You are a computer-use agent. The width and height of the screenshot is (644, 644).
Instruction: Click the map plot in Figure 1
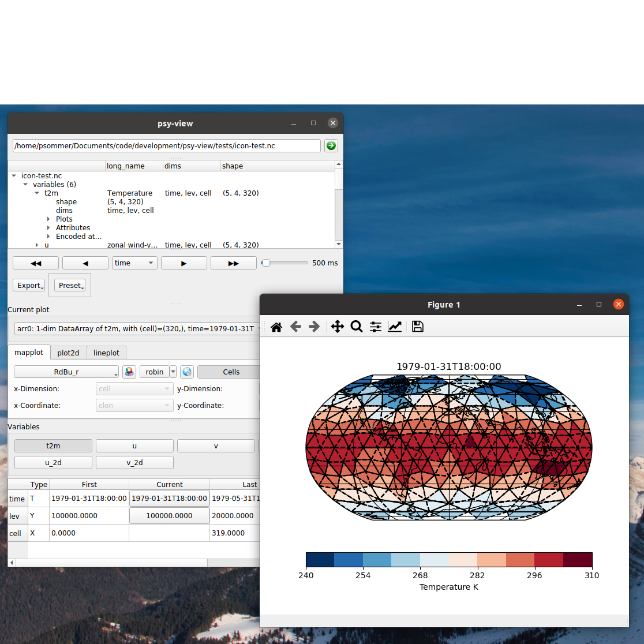point(449,447)
